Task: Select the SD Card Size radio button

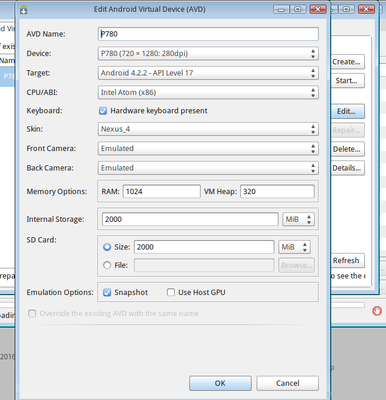Action: coord(107,247)
